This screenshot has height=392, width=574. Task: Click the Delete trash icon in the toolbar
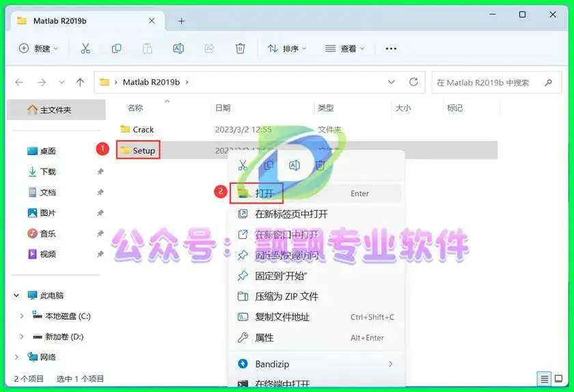point(240,48)
